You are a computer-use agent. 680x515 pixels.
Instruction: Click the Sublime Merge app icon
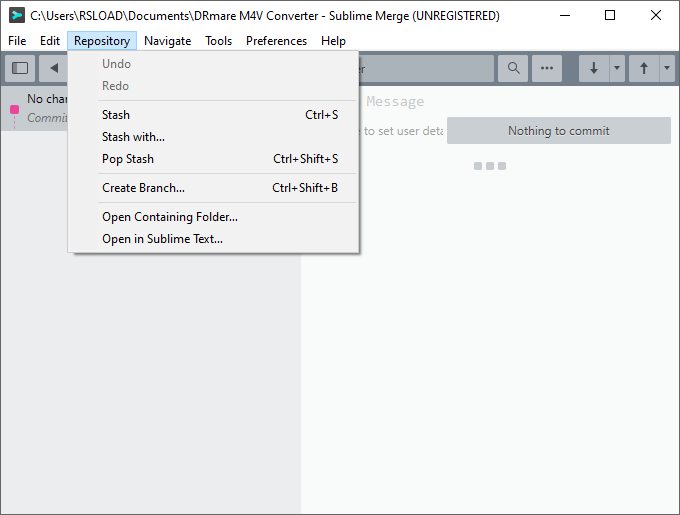click(x=16, y=15)
